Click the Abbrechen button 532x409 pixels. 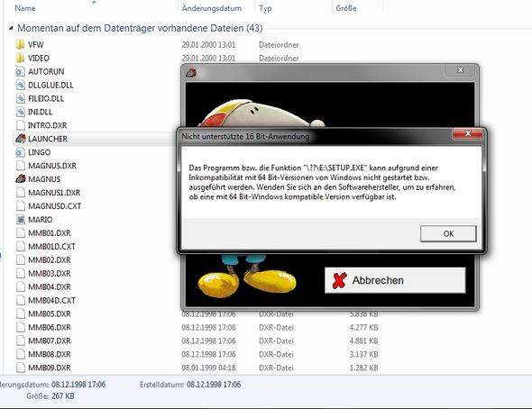coord(395,280)
